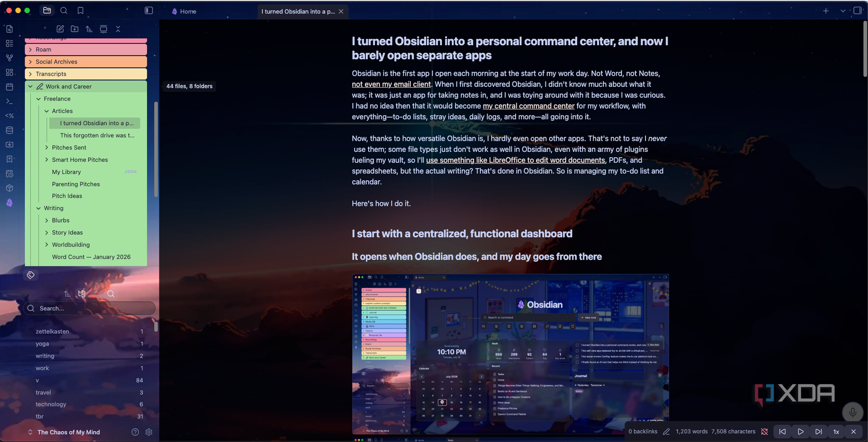Click the cube package ribbon icon
The width and height of the screenshot is (868, 442).
(x=9, y=188)
